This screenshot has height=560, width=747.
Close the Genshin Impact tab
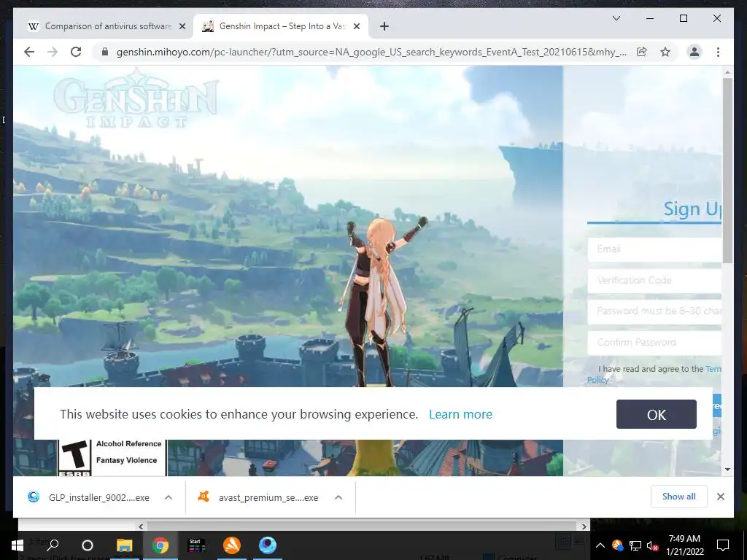[356, 27]
